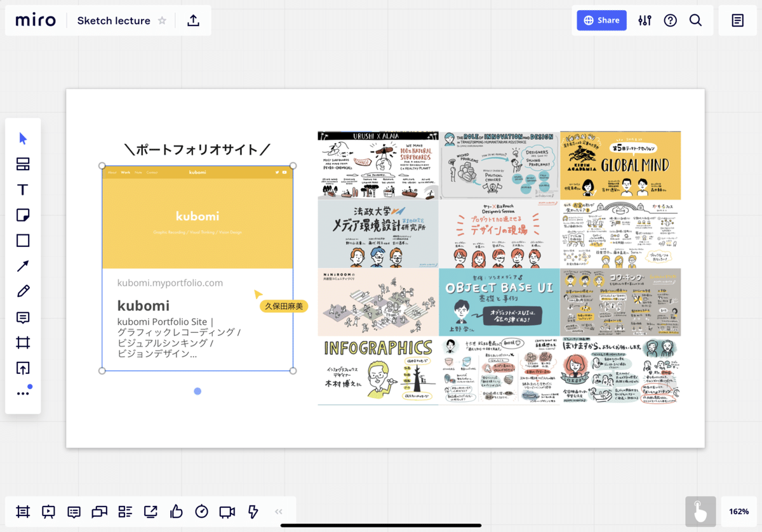Start Presentation mode

48,512
